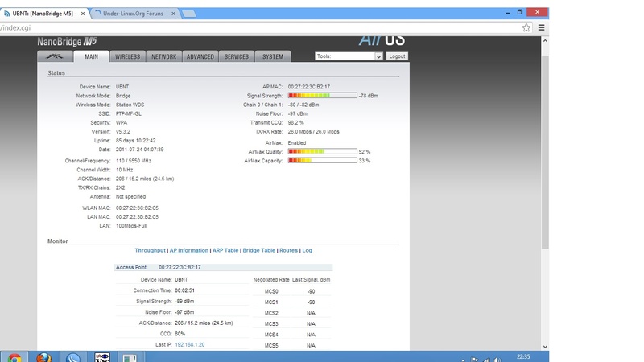Expand the Tools dropdown

(x=349, y=56)
